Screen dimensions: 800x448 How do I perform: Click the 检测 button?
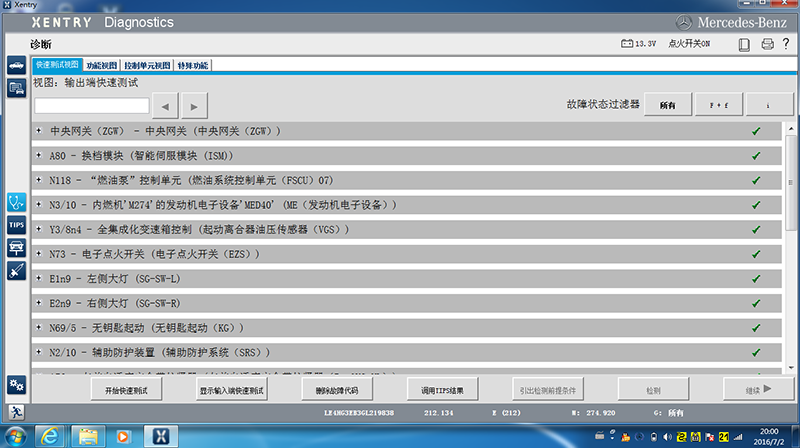point(653,390)
